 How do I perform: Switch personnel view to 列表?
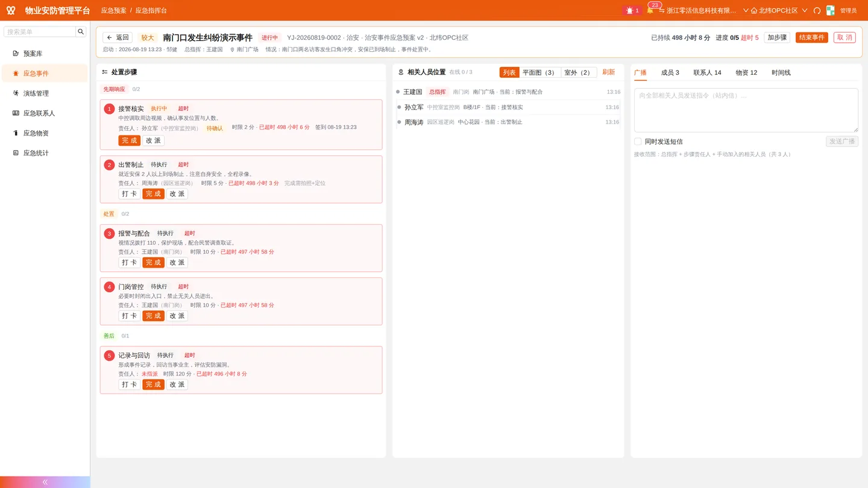click(509, 72)
